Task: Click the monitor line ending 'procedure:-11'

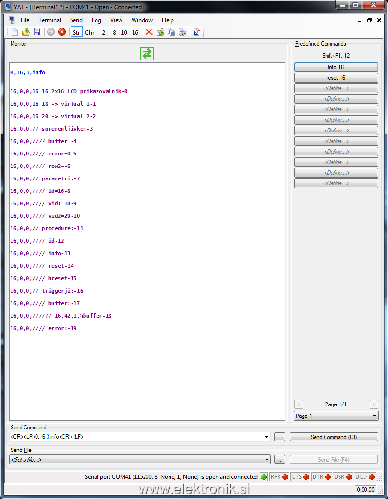Action: (x=47, y=228)
